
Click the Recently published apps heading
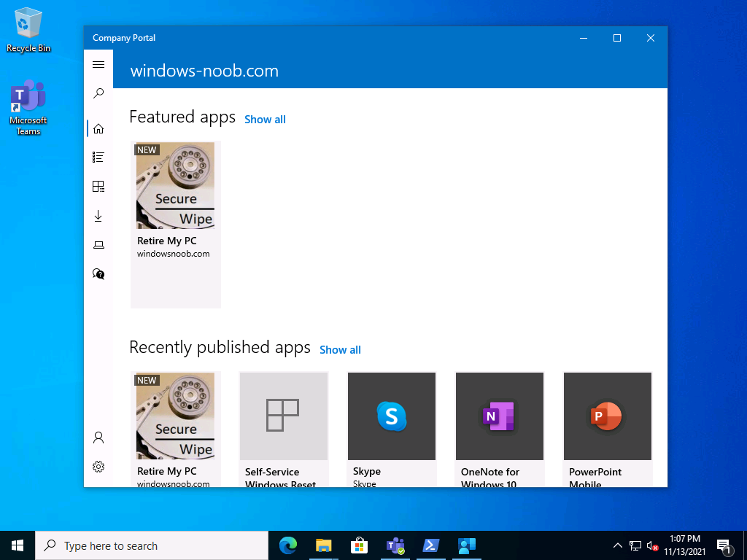(220, 348)
